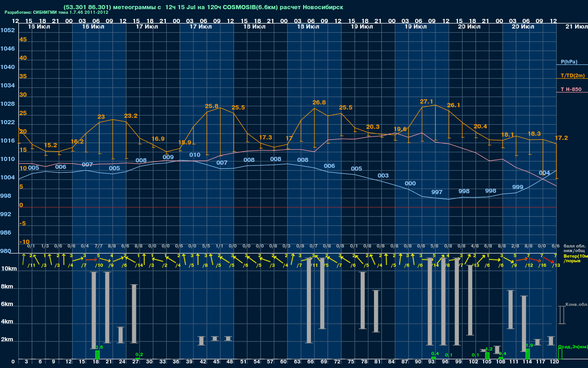Click the temperature value 23.2
Screen dimensions: 588x368
pyautogui.click(x=130, y=116)
